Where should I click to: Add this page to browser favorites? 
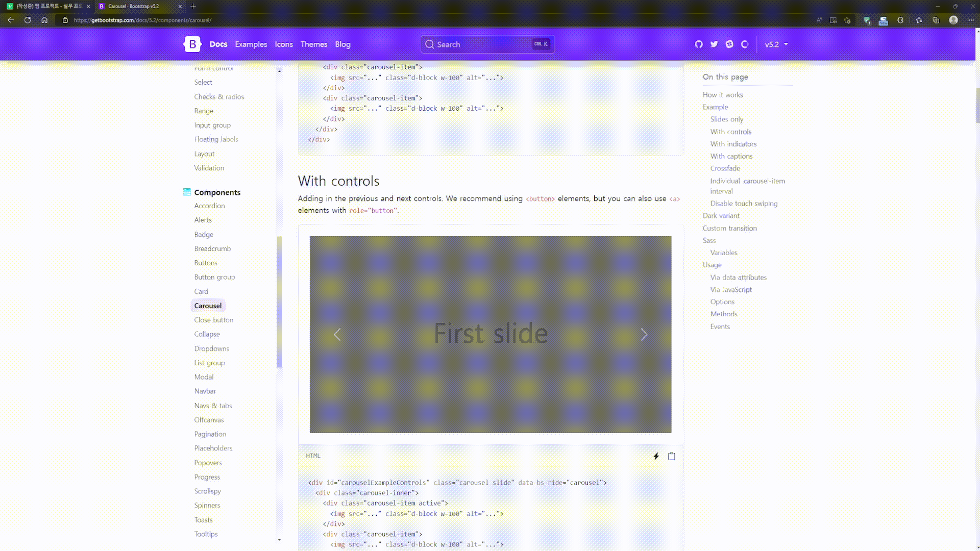847,20
